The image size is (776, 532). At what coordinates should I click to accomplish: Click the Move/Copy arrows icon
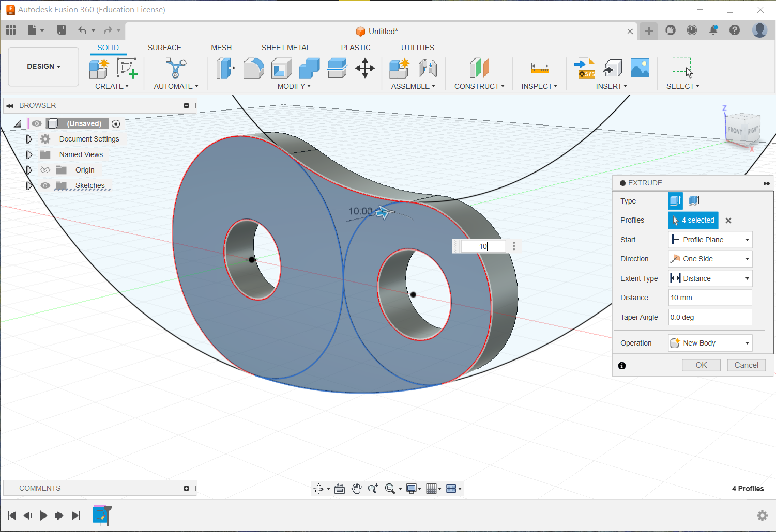pos(365,68)
